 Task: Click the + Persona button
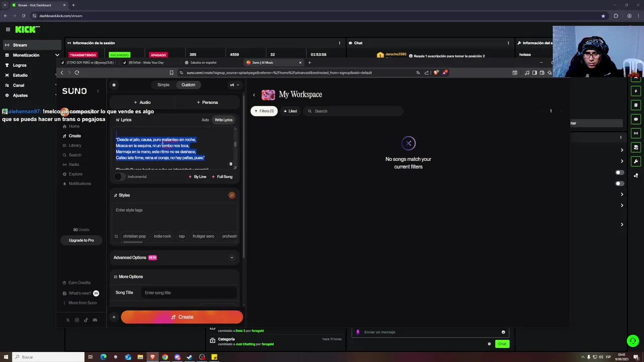[x=207, y=103]
